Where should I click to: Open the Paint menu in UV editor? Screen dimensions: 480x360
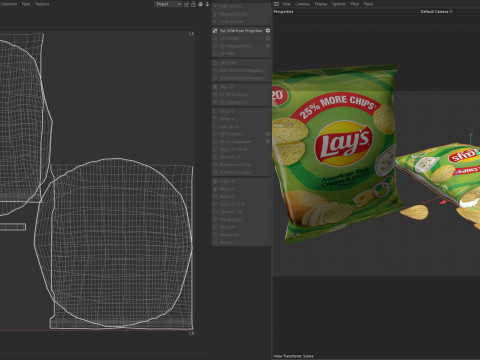pos(26,4)
